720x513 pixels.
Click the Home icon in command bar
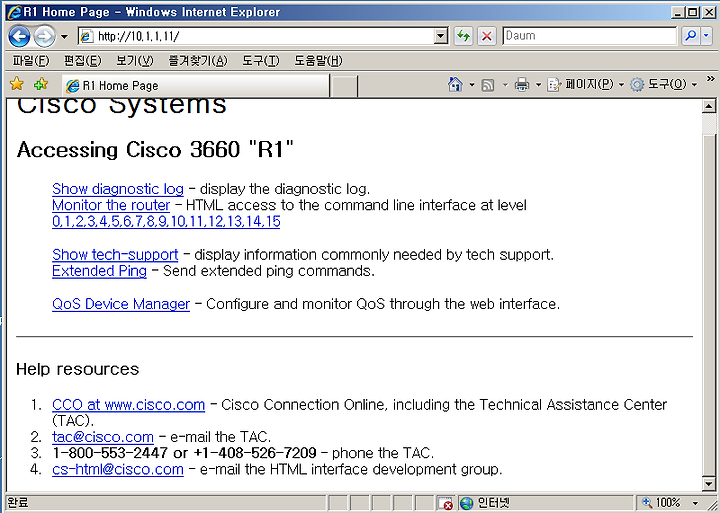click(455, 85)
